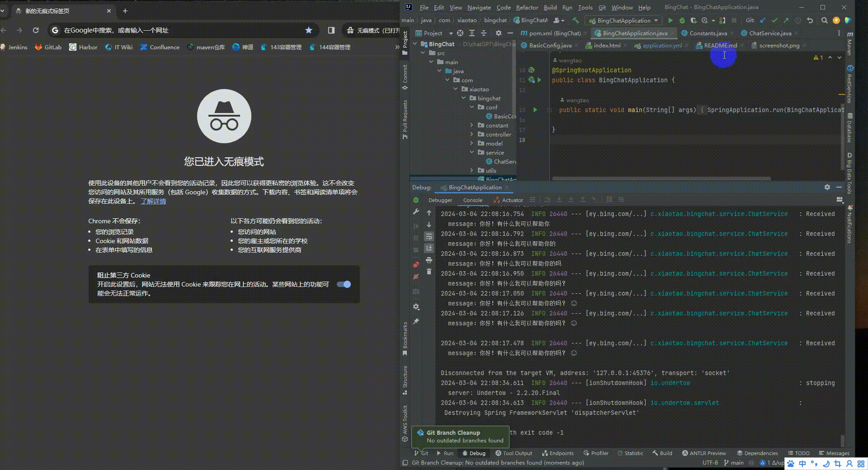
Task: Click main branch widget in status bar
Action: [734, 462]
